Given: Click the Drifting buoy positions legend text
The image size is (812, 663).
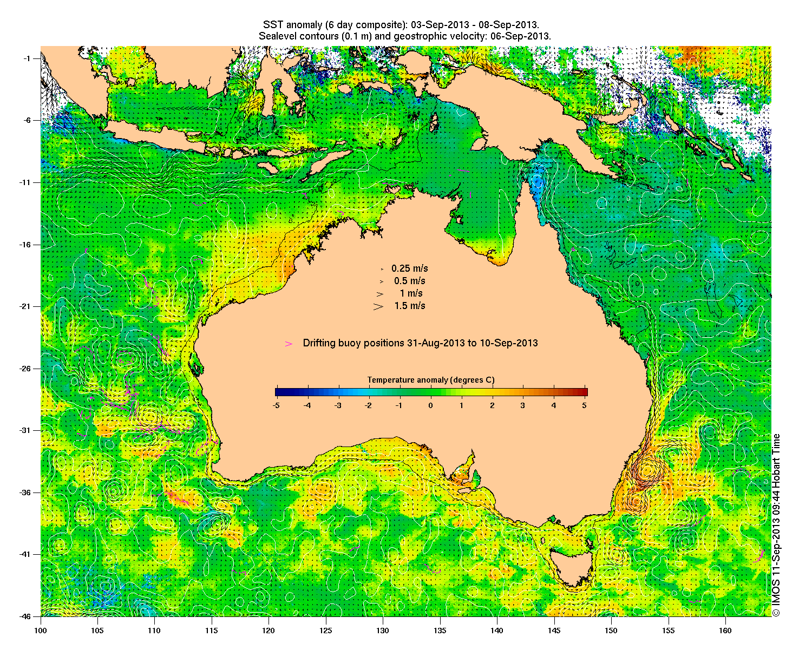Looking at the screenshot, I should click(x=421, y=343).
